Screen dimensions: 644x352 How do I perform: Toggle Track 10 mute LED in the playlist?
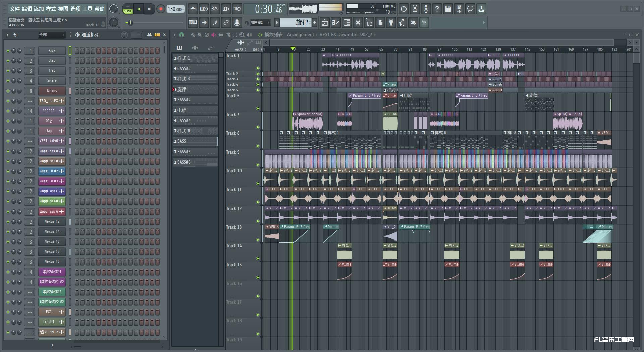(258, 184)
